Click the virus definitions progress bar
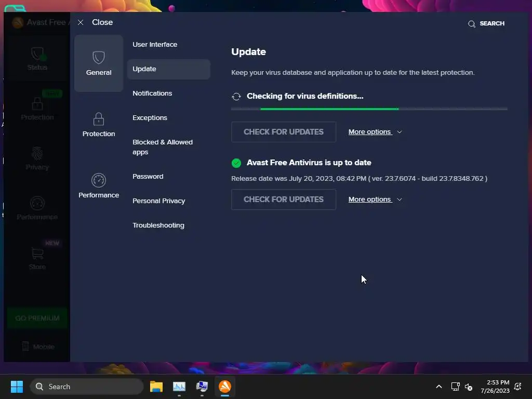 pos(369,109)
